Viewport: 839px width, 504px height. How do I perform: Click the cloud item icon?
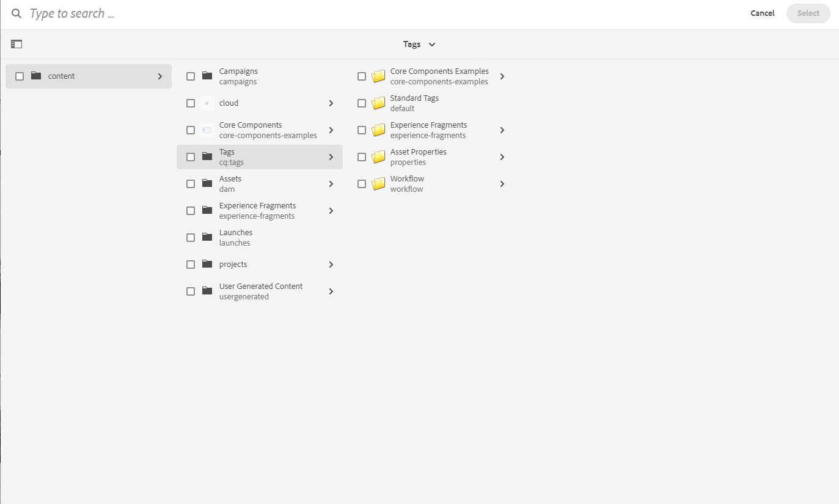[207, 103]
